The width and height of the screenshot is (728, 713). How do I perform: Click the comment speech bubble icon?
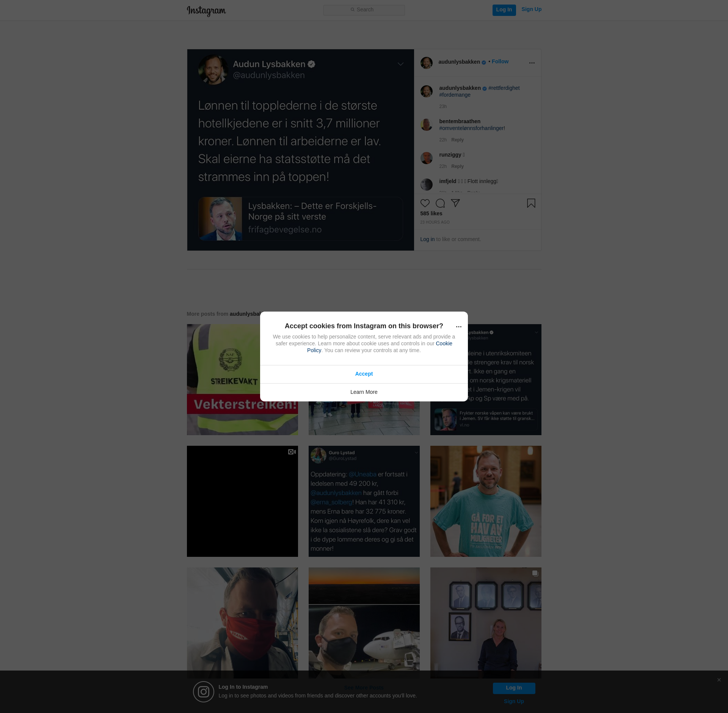coord(440,203)
